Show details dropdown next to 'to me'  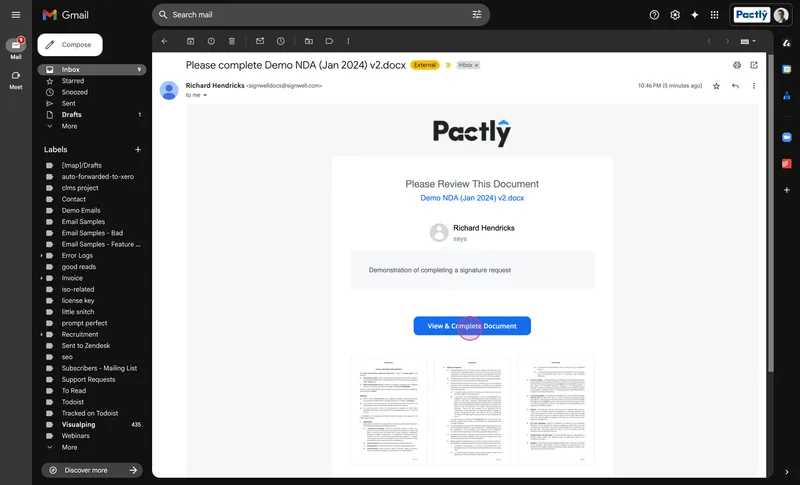click(205, 95)
